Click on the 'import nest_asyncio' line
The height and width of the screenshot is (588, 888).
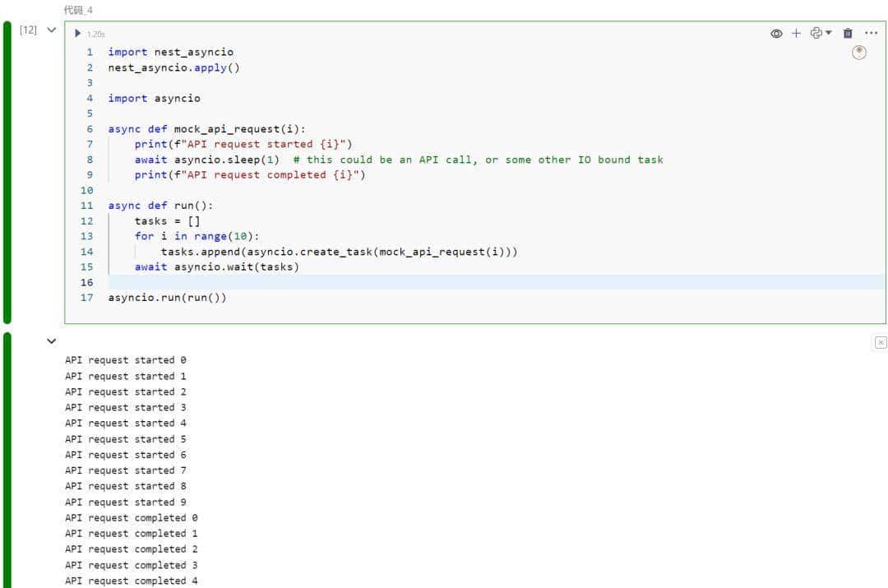click(x=170, y=52)
